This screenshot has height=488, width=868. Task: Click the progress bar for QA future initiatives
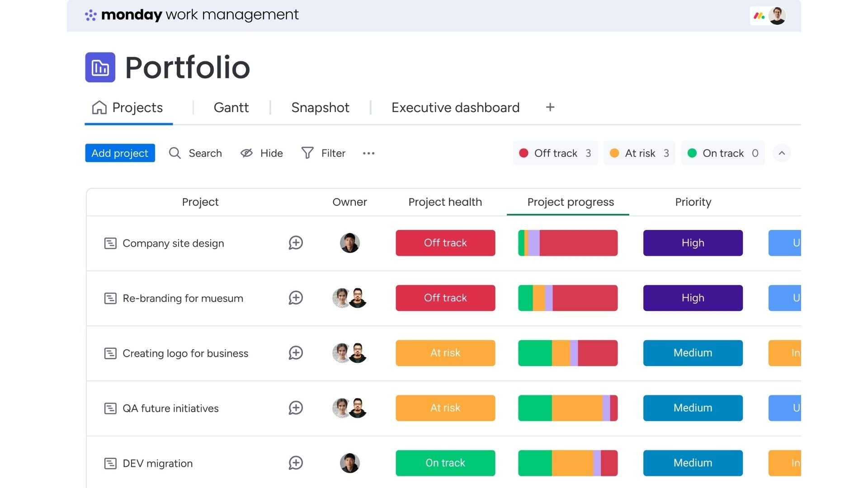pyautogui.click(x=567, y=408)
